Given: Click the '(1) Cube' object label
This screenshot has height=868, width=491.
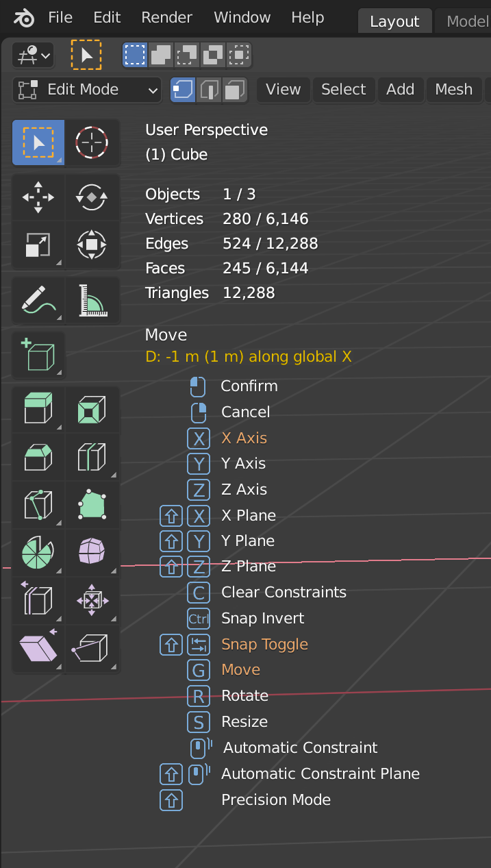Looking at the screenshot, I should point(176,155).
